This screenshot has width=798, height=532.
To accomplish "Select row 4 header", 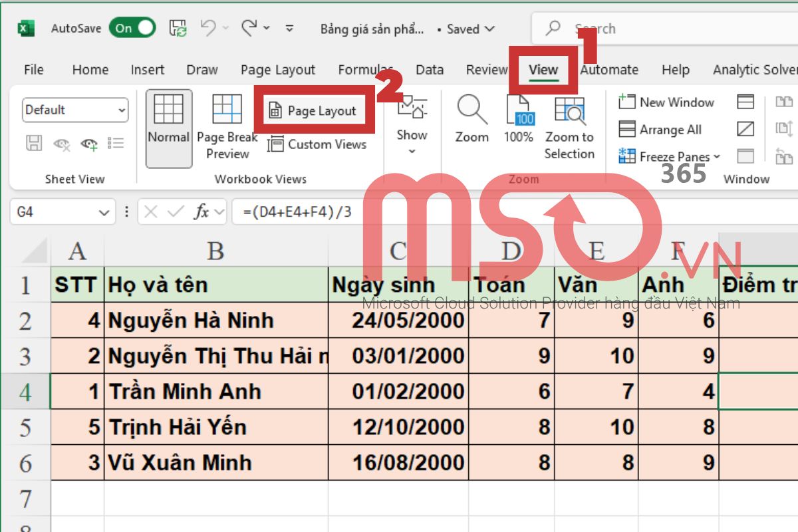I will [x=25, y=392].
